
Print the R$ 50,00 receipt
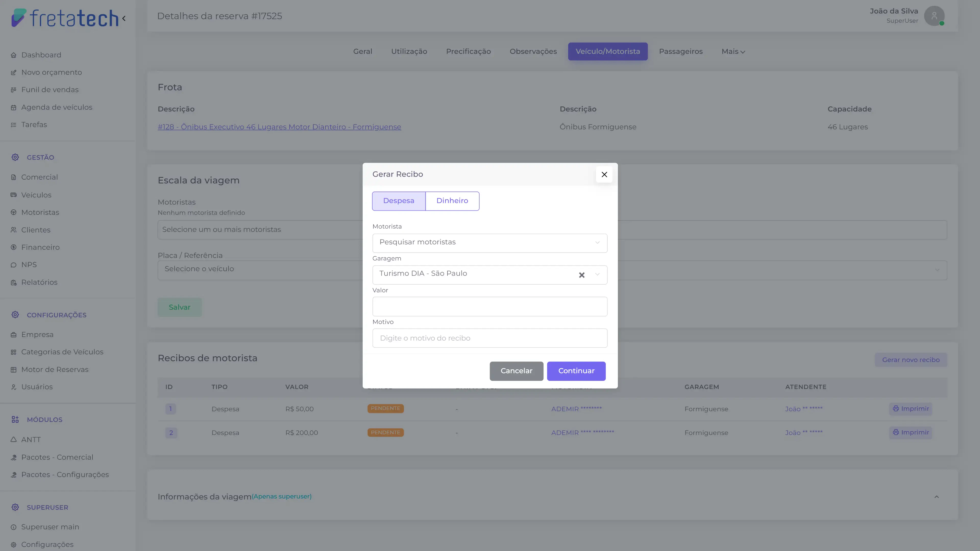coord(910,409)
